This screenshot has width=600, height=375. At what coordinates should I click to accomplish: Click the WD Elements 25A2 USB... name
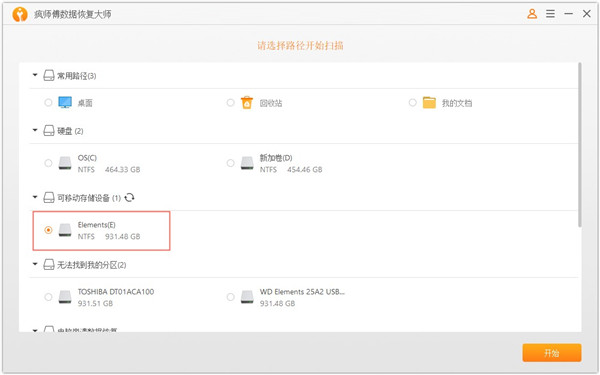pyautogui.click(x=302, y=292)
